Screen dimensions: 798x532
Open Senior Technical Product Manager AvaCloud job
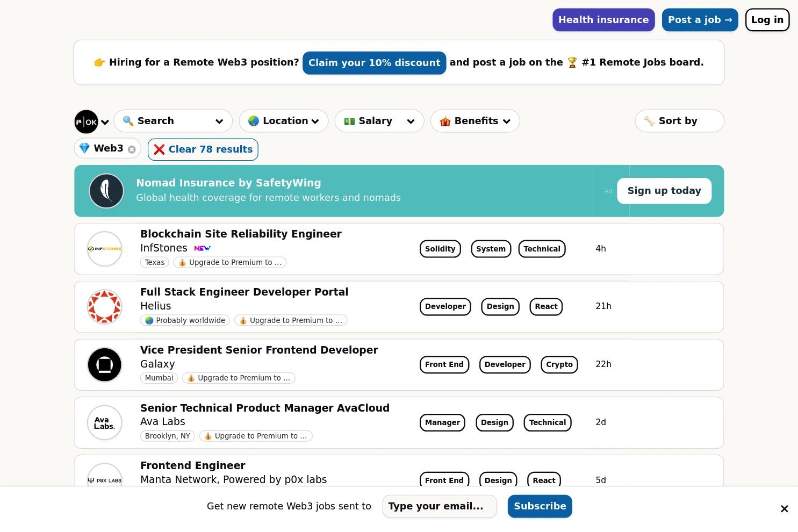click(265, 408)
